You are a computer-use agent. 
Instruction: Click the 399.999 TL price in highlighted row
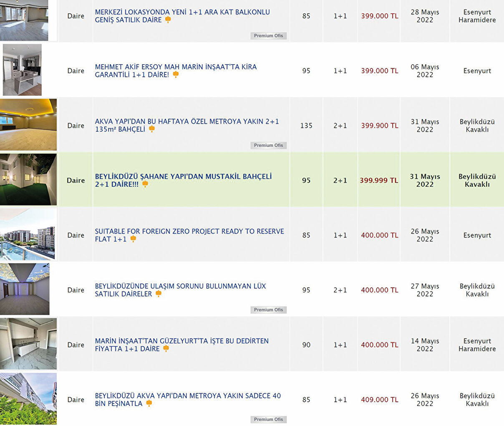point(379,180)
